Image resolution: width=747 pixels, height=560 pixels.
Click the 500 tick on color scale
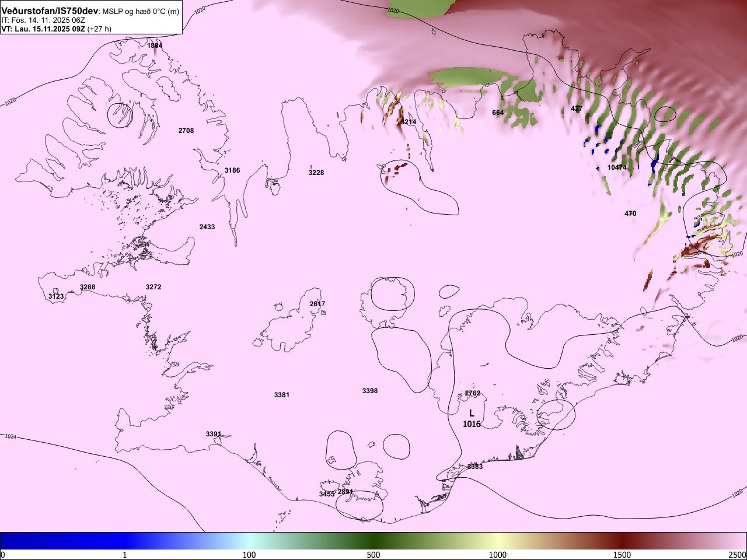tap(373, 555)
